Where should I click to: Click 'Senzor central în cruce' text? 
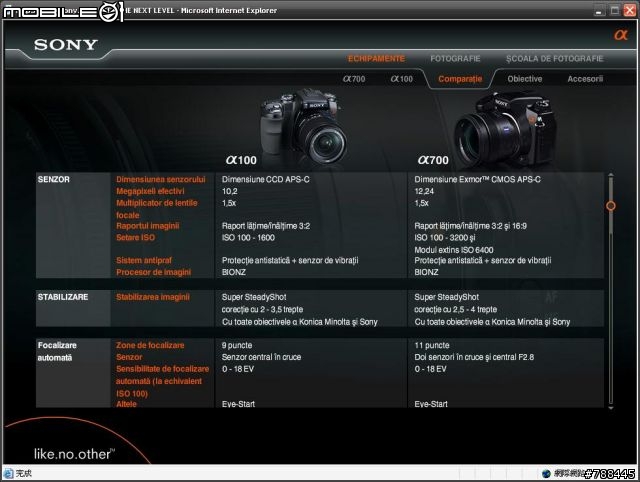point(261,357)
